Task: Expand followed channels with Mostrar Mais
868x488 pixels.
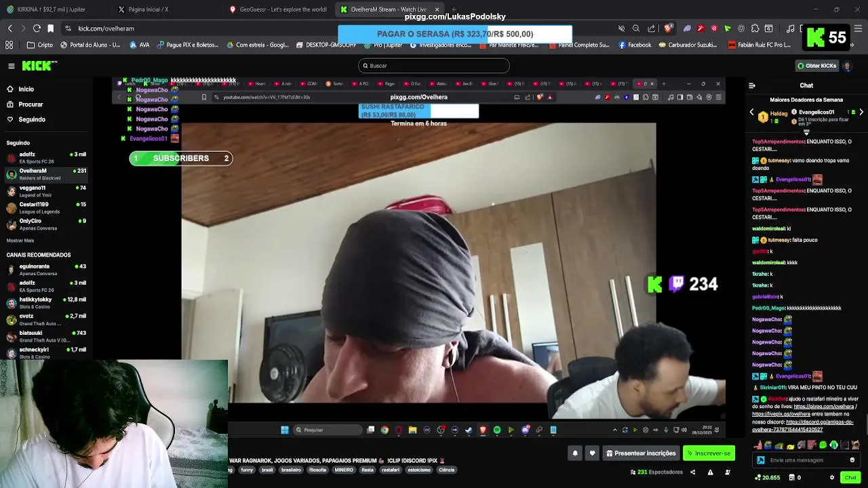Action: [20, 241]
